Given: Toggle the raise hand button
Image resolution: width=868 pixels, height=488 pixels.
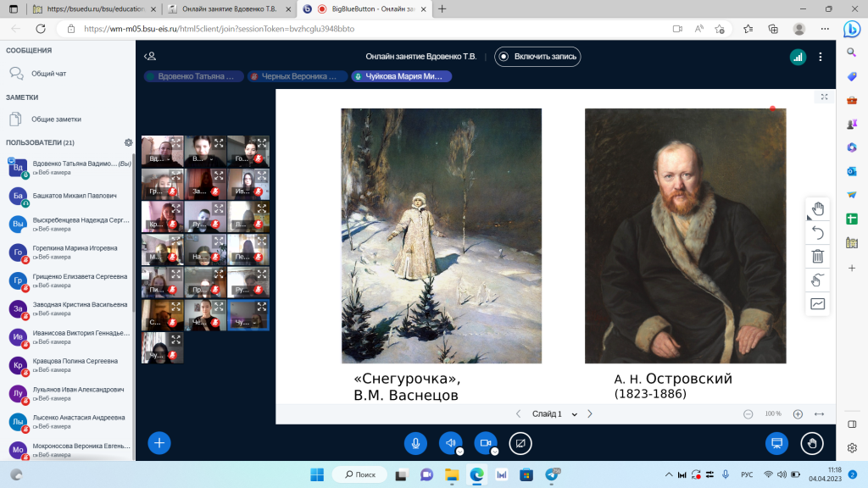Looking at the screenshot, I should tap(812, 443).
